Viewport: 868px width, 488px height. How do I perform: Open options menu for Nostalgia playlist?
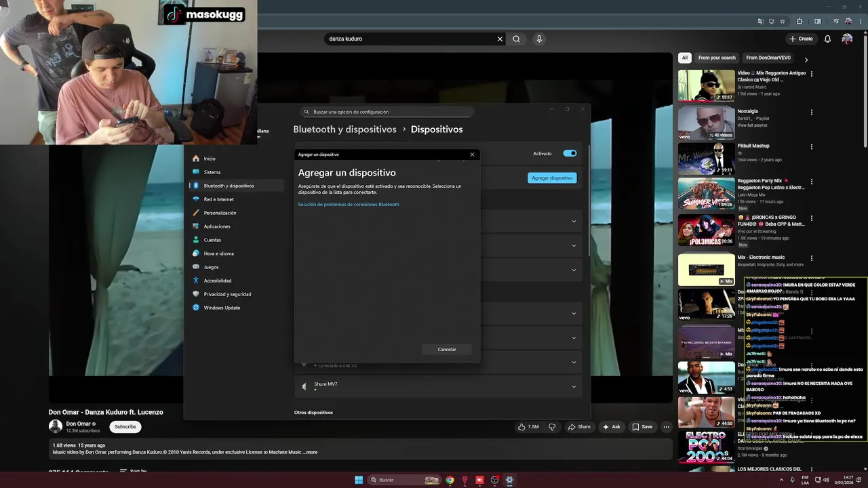812,112
